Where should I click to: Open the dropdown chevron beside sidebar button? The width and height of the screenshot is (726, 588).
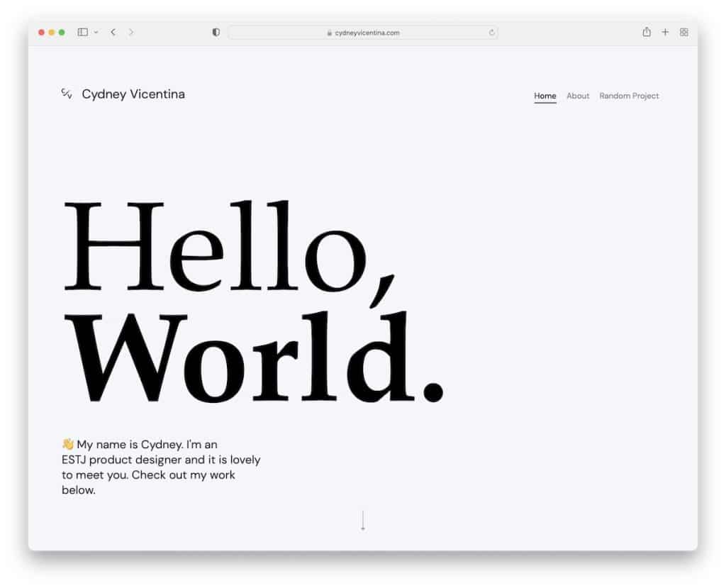pos(96,33)
